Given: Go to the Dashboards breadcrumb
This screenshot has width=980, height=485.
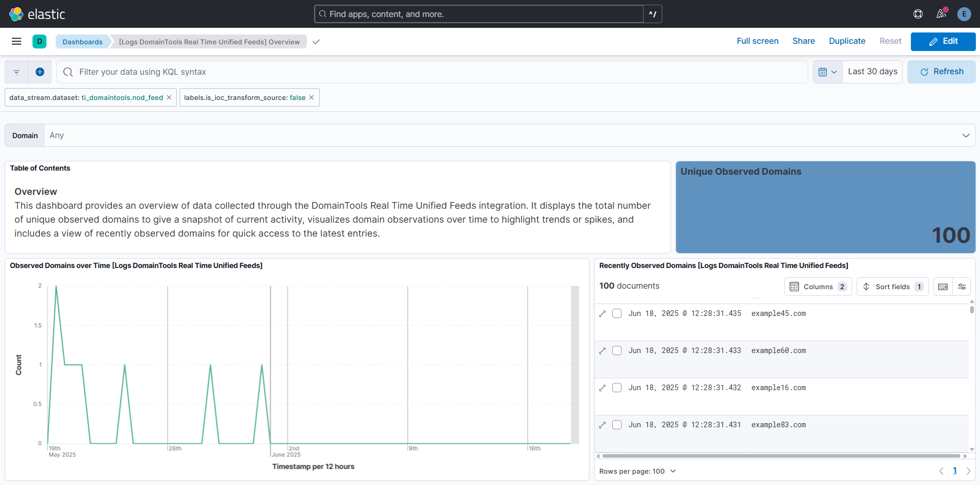Looking at the screenshot, I should click(x=83, y=42).
